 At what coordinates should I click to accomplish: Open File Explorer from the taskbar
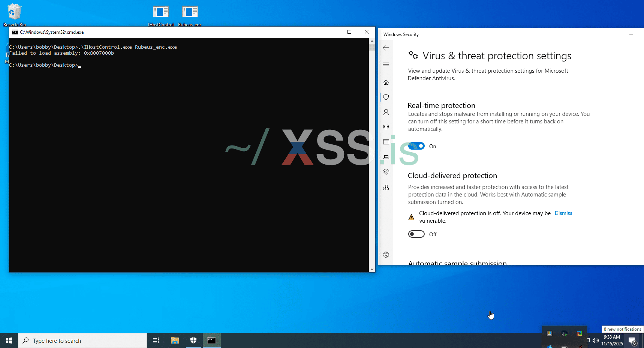click(x=175, y=340)
